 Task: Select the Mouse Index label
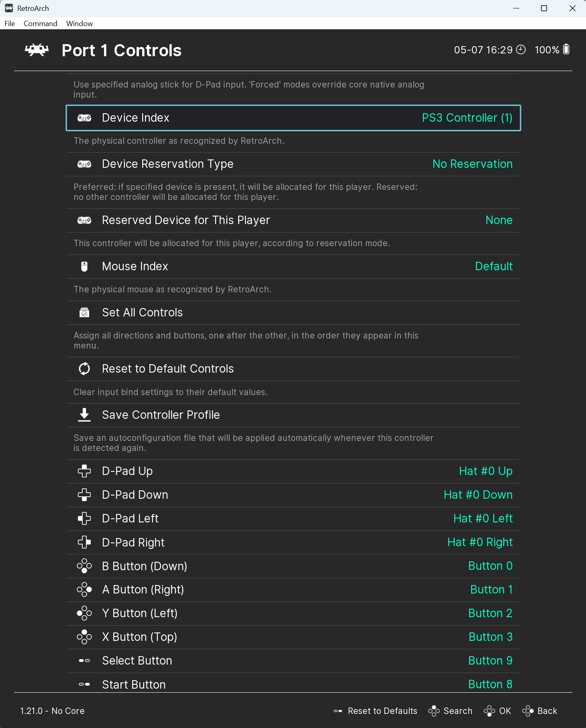tap(135, 266)
